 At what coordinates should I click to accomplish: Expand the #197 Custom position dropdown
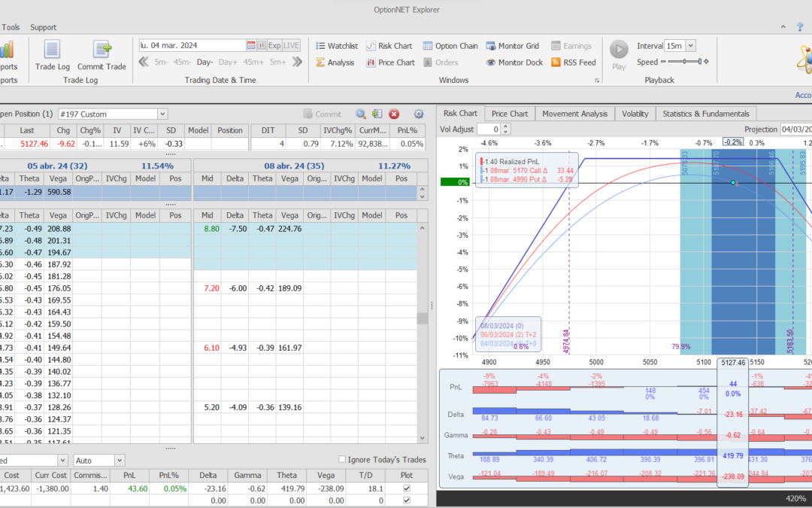(x=162, y=114)
